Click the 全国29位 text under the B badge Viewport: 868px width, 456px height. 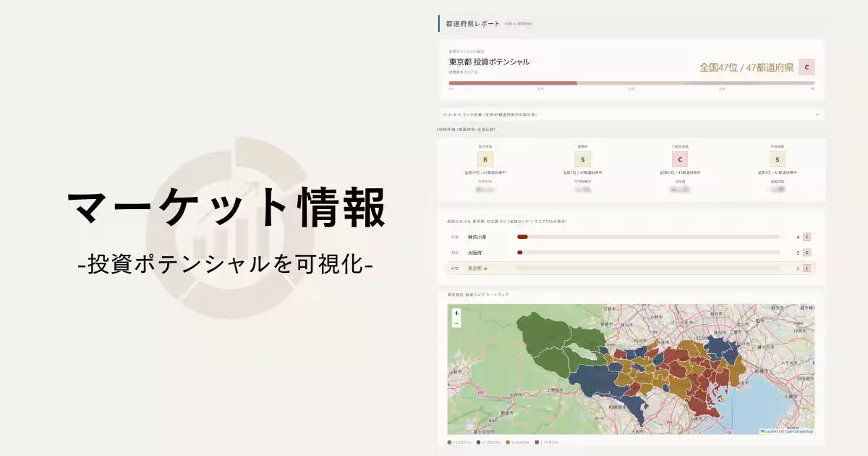point(485,172)
